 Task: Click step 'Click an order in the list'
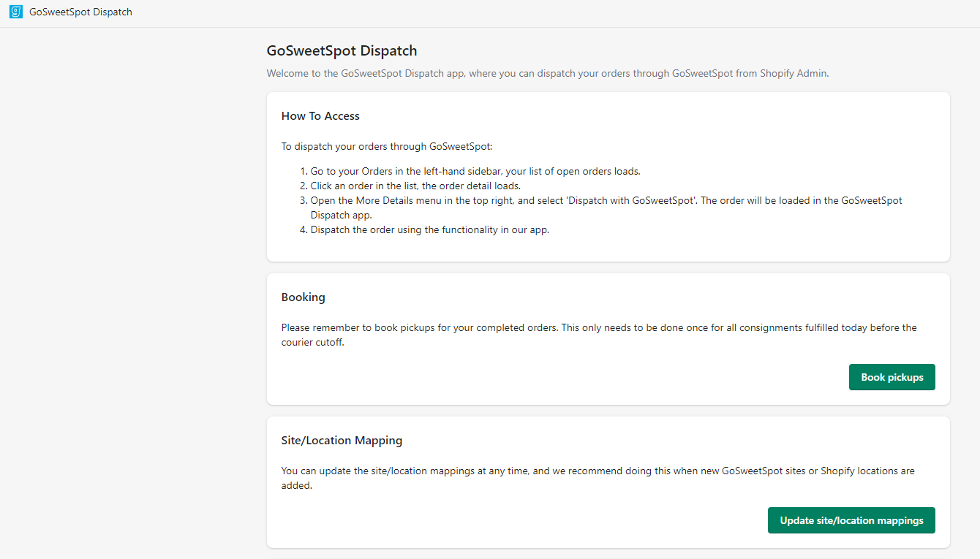pyautogui.click(x=415, y=186)
